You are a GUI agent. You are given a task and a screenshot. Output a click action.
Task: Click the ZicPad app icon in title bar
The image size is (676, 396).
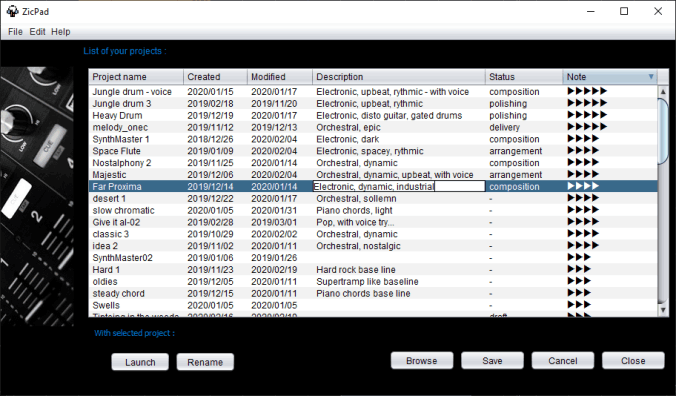pos(13,11)
